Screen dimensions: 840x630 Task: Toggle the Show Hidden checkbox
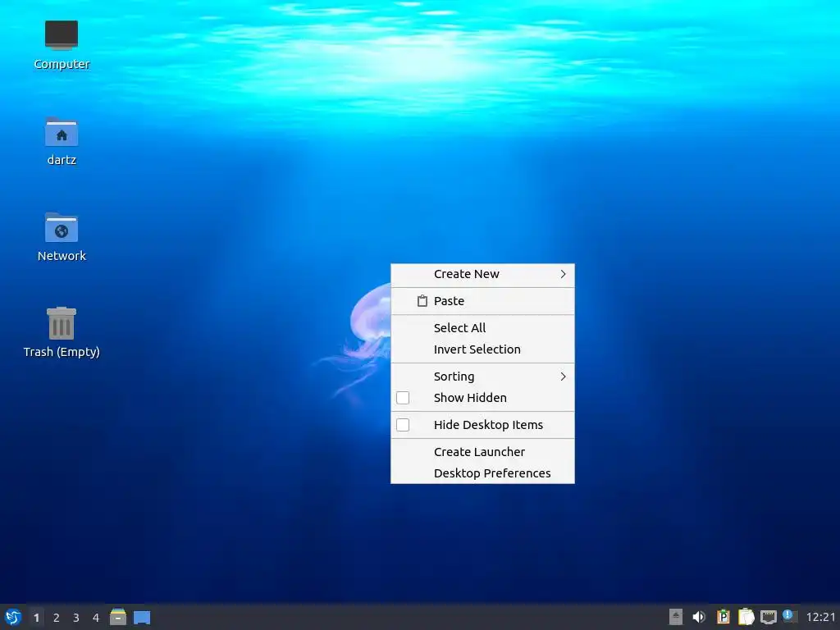[403, 398]
